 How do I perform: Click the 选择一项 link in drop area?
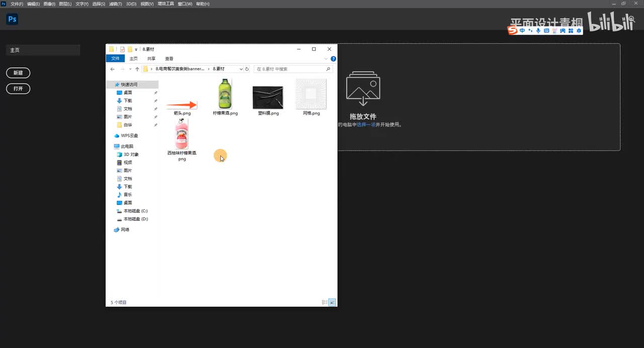366,124
